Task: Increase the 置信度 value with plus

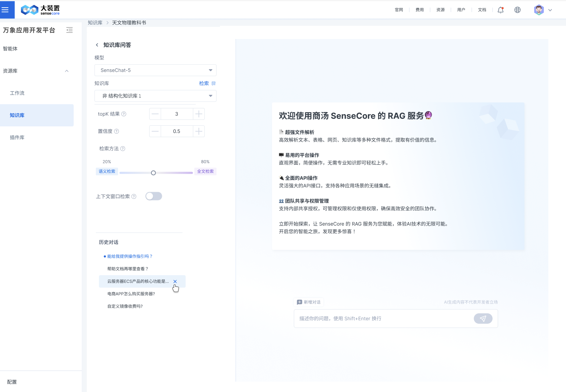Action: coord(199,131)
